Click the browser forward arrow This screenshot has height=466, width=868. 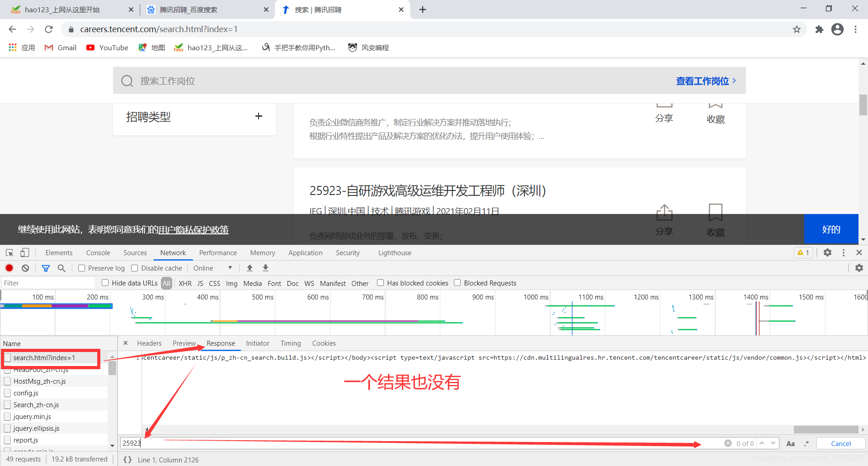30,29
